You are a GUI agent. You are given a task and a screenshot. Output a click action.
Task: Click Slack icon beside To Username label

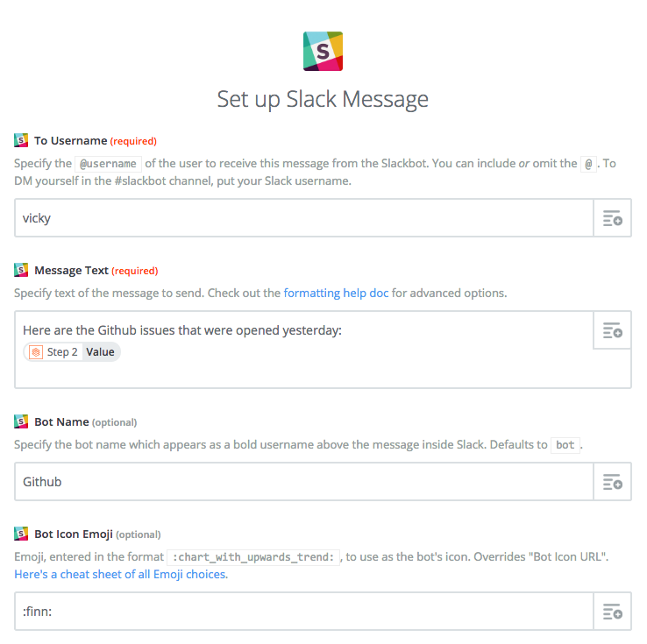(21, 140)
